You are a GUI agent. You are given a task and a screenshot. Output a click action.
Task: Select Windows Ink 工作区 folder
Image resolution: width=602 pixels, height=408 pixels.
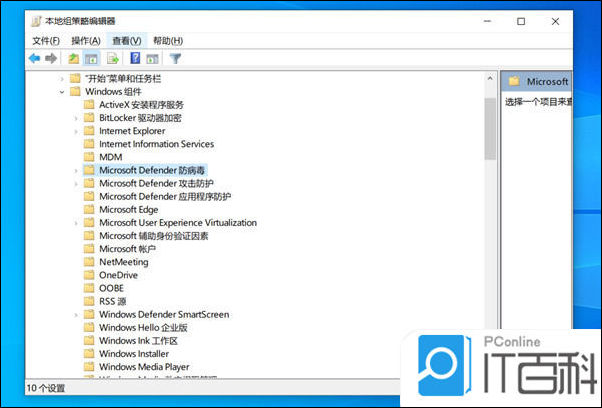(x=138, y=340)
